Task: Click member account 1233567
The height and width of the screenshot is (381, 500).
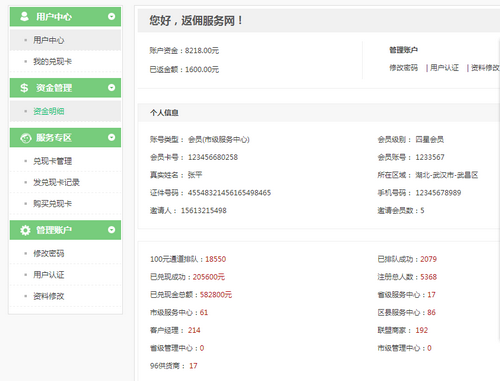Action: pos(430,157)
